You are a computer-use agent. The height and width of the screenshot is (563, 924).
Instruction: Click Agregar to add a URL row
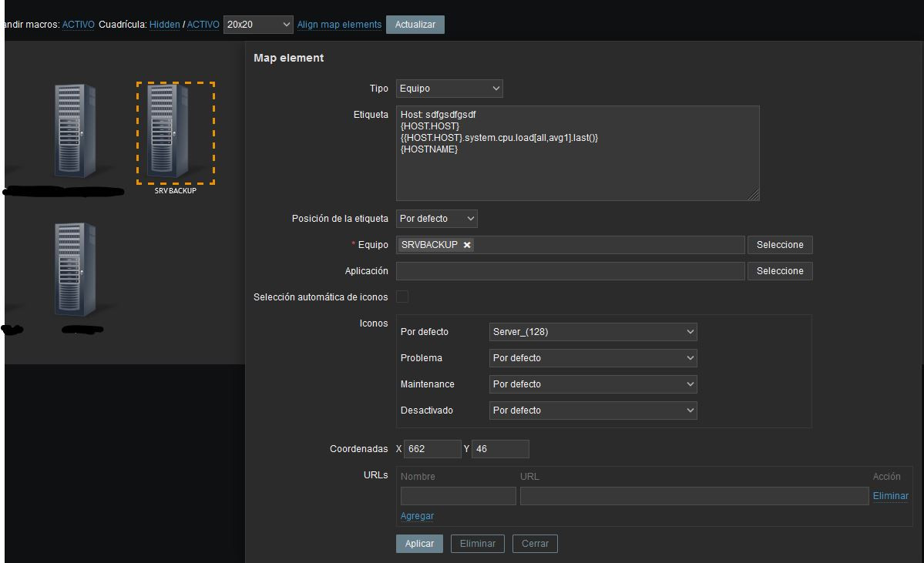[417, 516]
